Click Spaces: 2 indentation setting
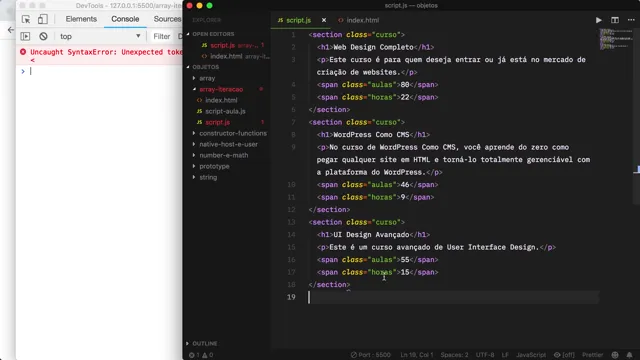 pyautogui.click(x=454, y=355)
